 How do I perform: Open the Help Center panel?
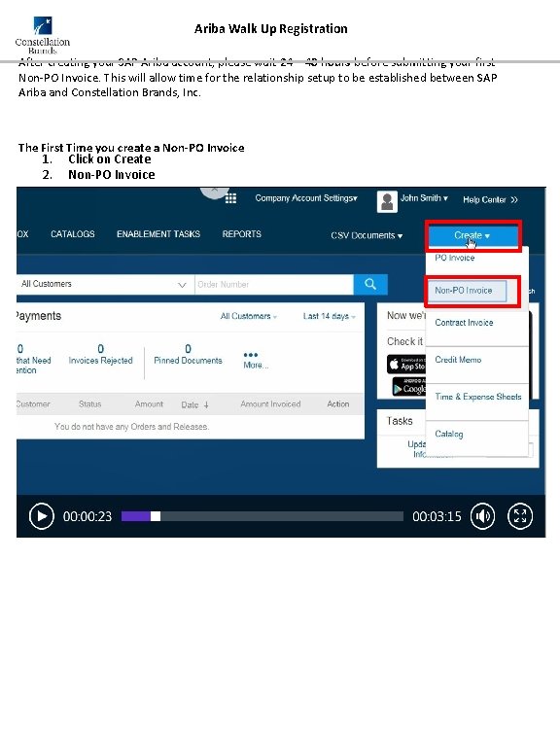click(484, 199)
